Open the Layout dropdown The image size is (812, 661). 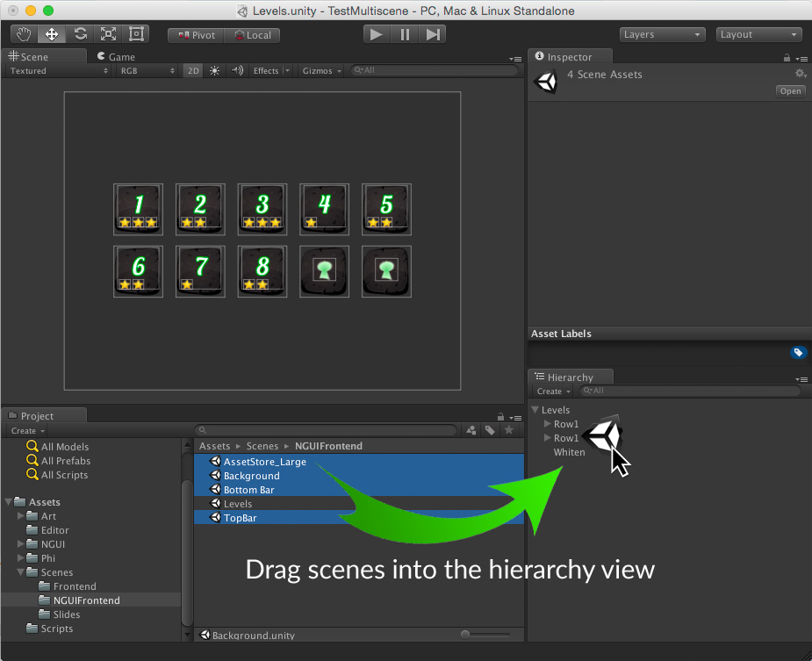point(758,35)
